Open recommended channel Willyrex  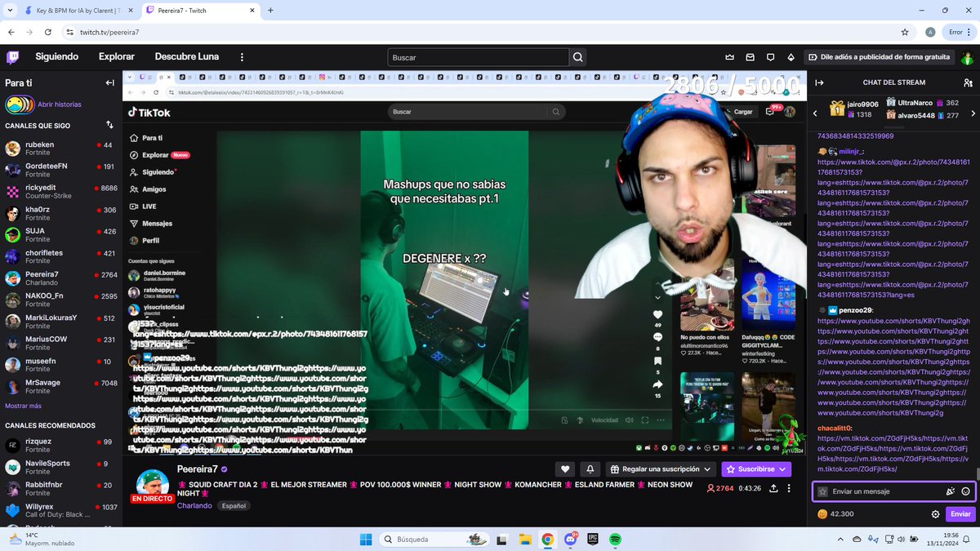pyautogui.click(x=61, y=510)
